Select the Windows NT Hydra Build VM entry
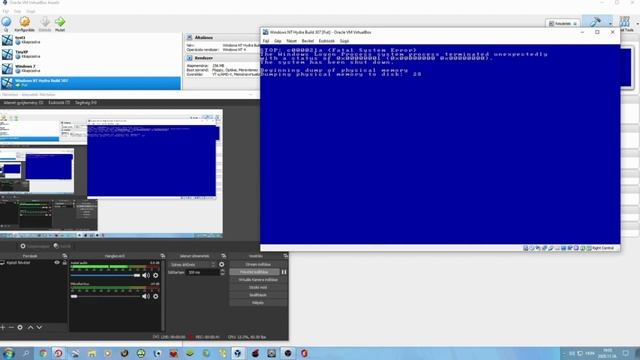The height and width of the screenshot is (360, 640). (x=91, y=83)
